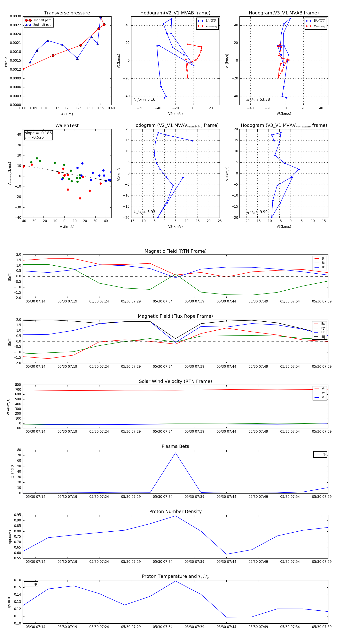
Task: Click the Bx' legend entry
Action: tap(320, 324)
